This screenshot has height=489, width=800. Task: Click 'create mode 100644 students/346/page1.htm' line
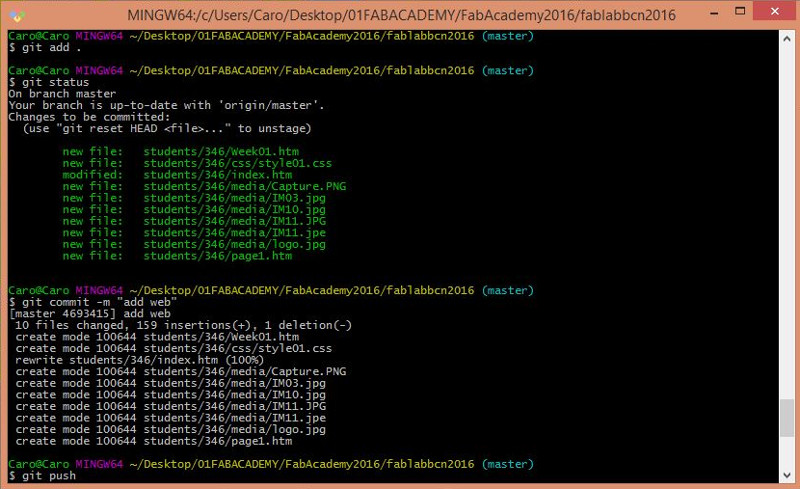tap(154, 442)
